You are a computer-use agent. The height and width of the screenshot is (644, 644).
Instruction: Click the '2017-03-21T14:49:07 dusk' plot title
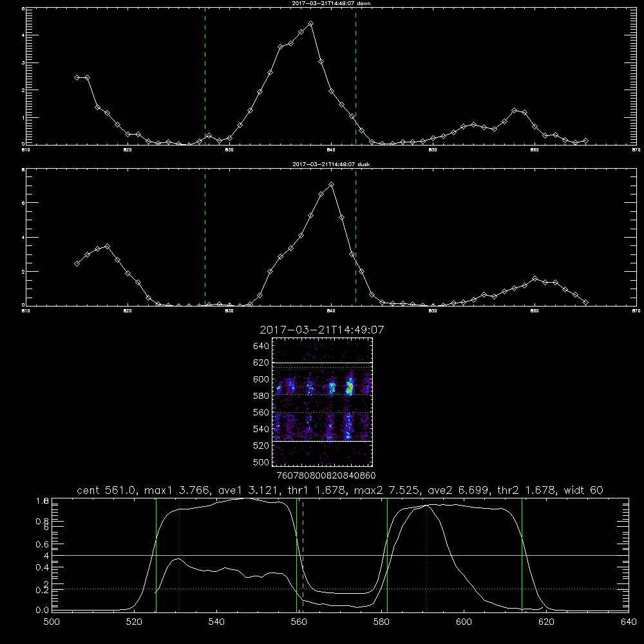[331, 164]
